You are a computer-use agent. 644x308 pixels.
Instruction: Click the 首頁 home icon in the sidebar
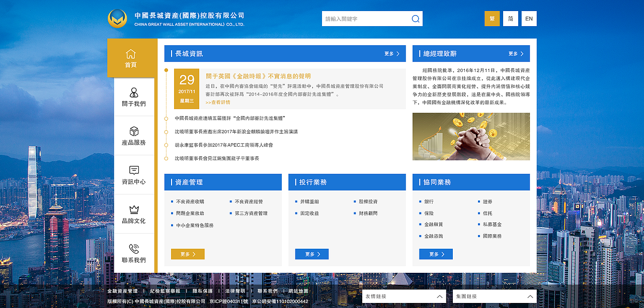(131, 54)
